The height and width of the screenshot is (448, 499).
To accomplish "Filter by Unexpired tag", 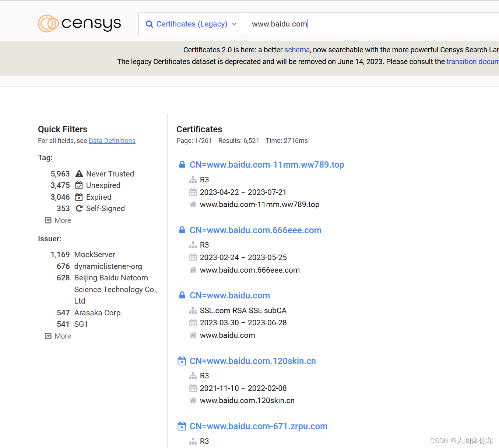I will [103, 185].
